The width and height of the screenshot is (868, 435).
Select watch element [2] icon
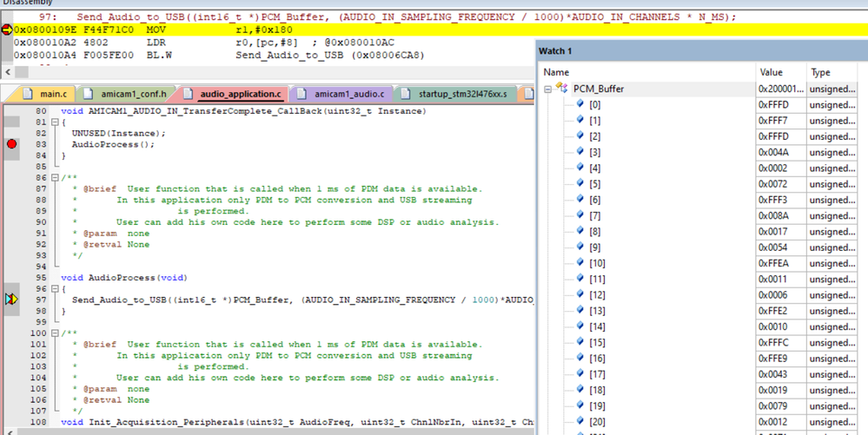point(580,135)
